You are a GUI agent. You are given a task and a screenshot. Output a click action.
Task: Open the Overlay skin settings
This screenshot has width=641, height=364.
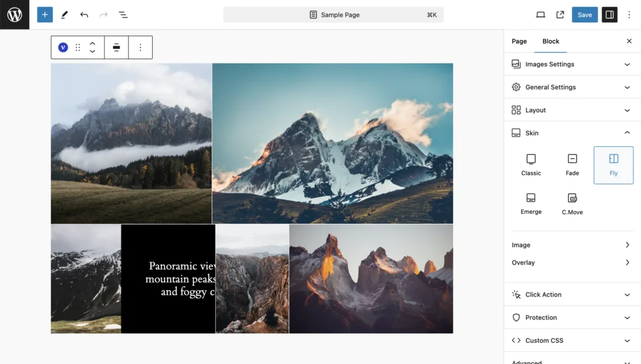pos(571,262)
